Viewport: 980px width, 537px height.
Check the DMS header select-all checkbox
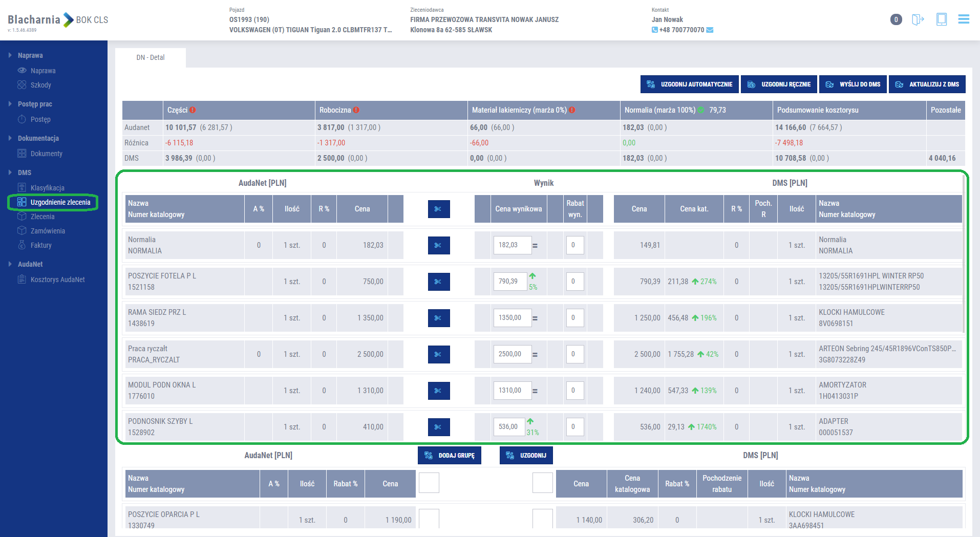[x=542, y=483]
